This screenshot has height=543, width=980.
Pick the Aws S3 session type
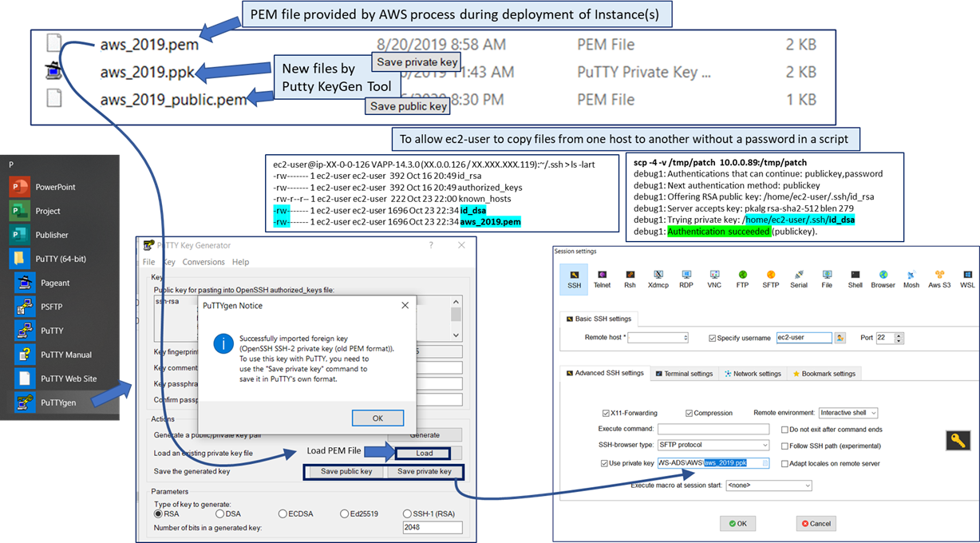(x=939, y=278)
